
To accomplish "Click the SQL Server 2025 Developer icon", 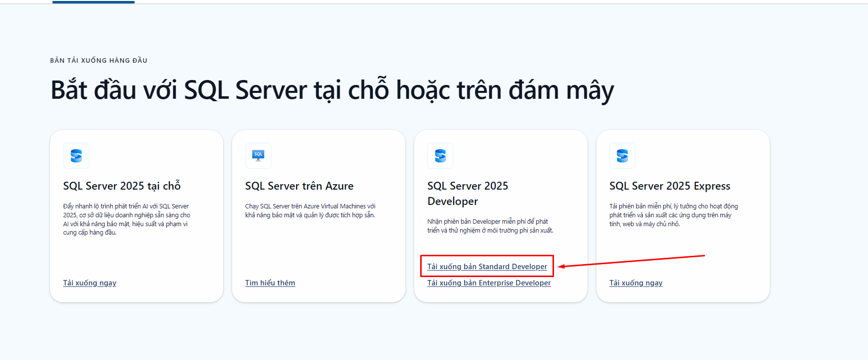I will coord(440,156).
